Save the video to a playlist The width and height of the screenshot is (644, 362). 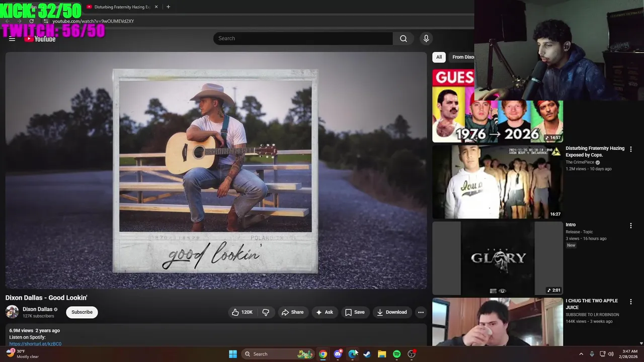[x=355, y=312]
